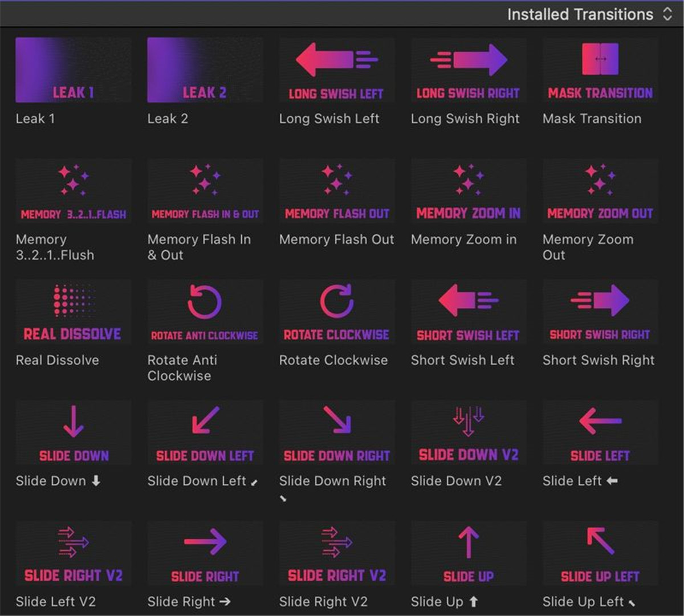Choose the Leak 2 transition thumbnail
The image size is (684, 616).
[x=205, y=70]
